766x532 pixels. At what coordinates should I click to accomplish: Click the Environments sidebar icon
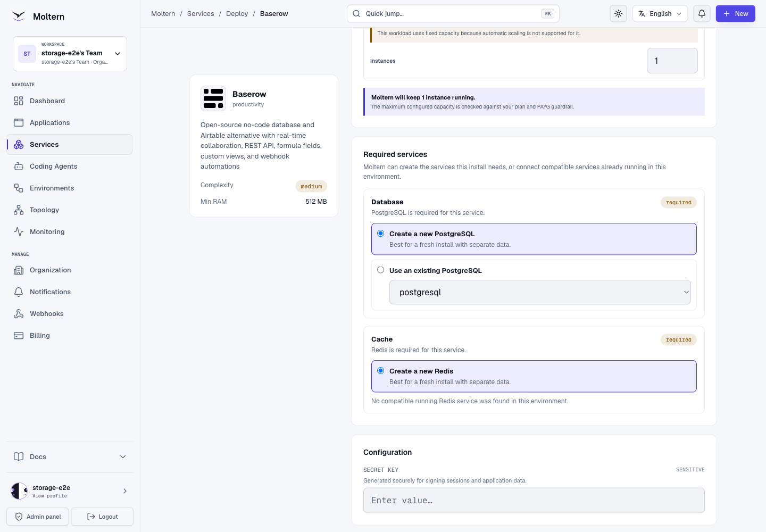click(x=19, y=188)
